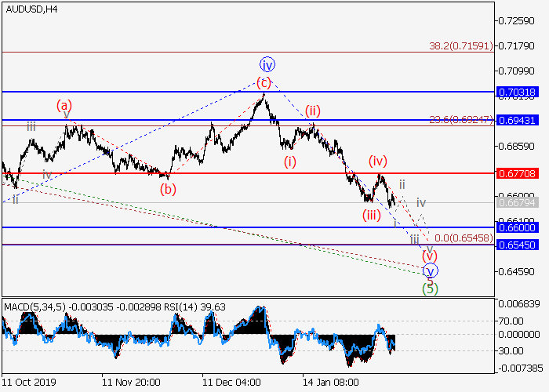Select the 0.69431 blue price tag
Viewport: 549px width, 392px height.
click(x=518, y=120)
